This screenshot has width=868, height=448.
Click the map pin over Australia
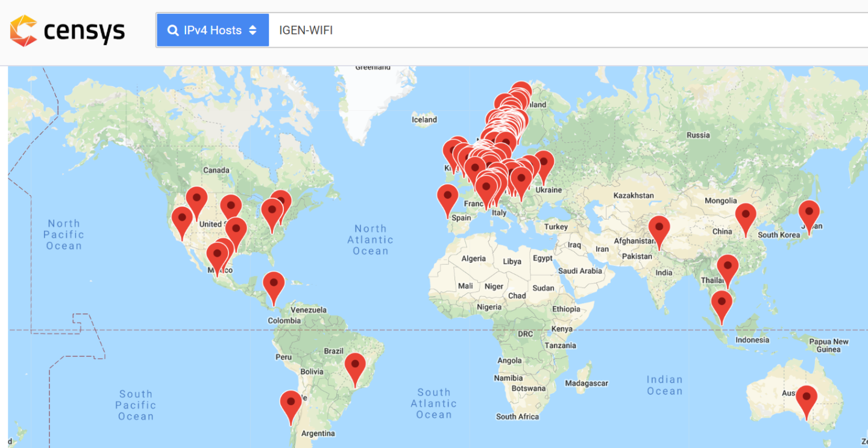pyautogui.click(x=807, y=402)
